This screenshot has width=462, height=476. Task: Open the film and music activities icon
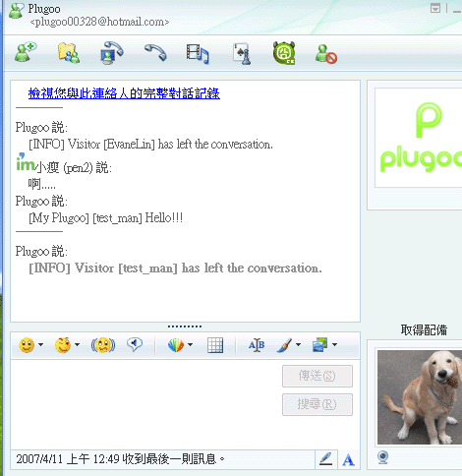(198, 53)
